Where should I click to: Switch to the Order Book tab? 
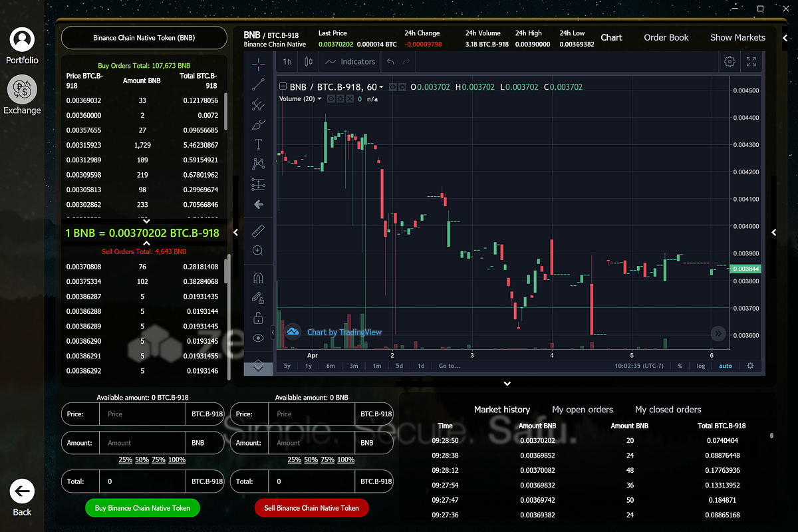[666, 38]
